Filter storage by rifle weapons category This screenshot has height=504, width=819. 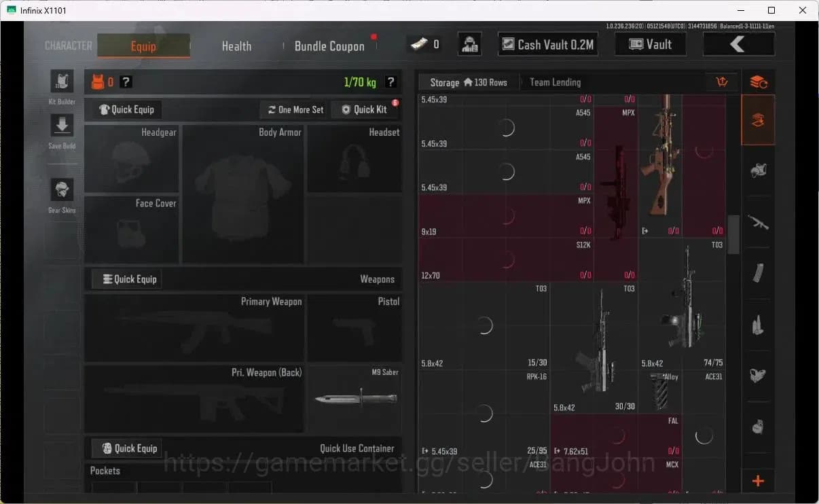pyautogui.click(x=758, y=222)
